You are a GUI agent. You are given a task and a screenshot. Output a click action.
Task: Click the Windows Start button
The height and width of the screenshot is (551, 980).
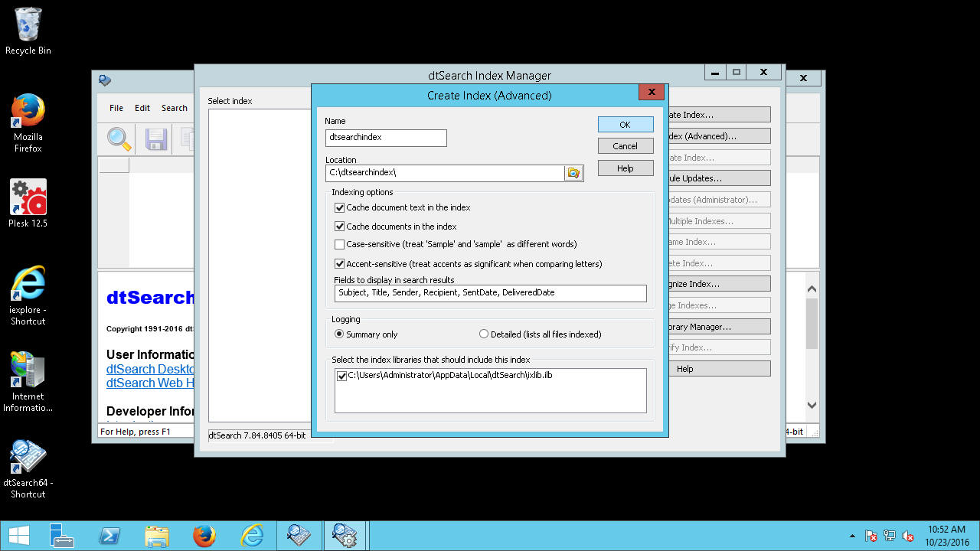(18, 536)
